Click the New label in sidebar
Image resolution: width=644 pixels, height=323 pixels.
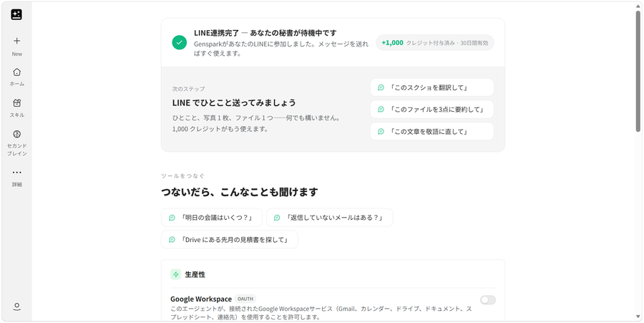pos(17,54)
